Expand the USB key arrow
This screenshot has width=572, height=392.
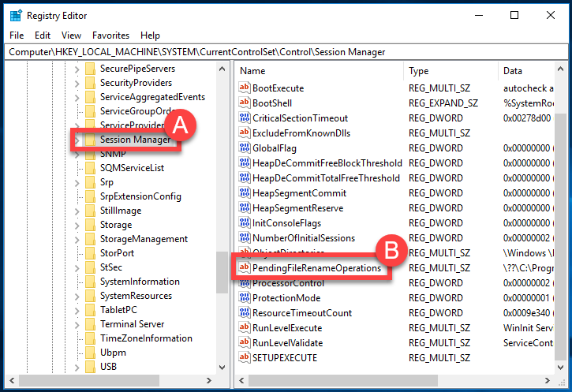pos(77,367)
